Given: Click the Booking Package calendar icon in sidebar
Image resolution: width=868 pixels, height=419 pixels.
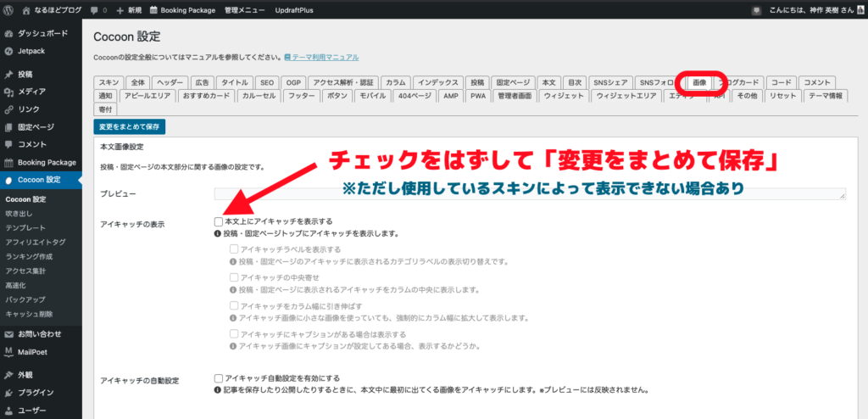Looking at the screenshot, I should (x=8, y=162).
